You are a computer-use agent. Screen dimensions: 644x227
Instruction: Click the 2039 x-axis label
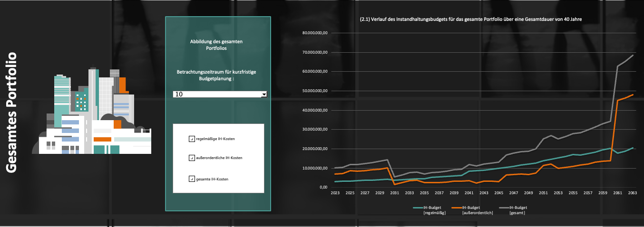[454, 193]
